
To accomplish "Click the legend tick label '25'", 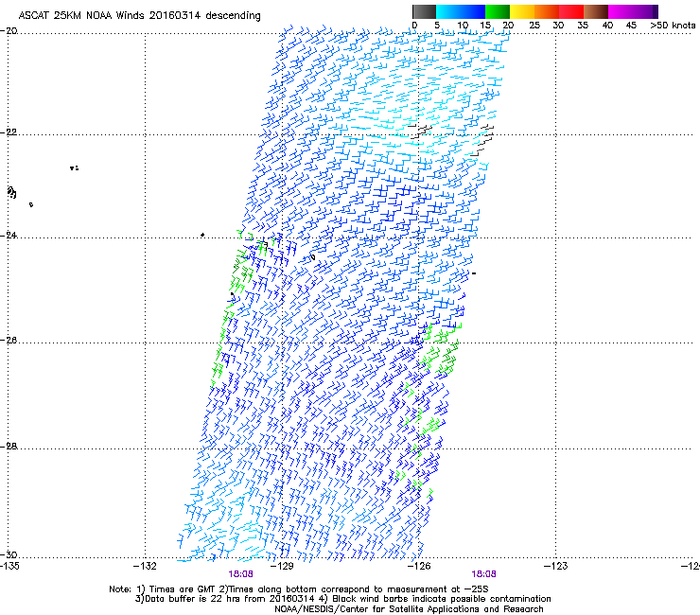I will [x=534, y=26].
